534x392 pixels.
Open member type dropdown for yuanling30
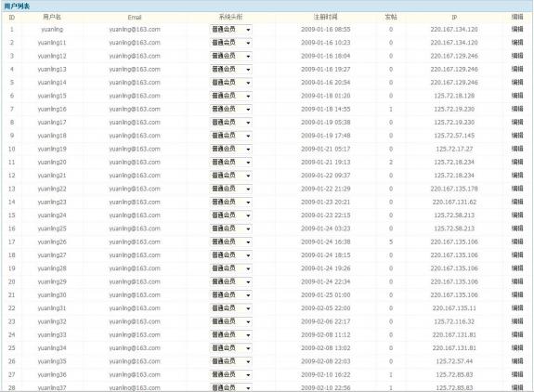[x=231, y=295]
